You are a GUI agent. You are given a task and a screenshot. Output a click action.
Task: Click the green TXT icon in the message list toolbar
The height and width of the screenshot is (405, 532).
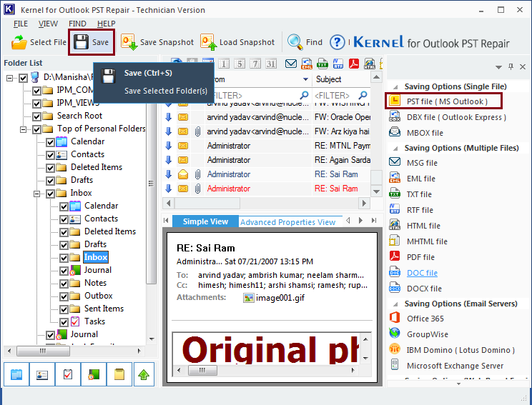(x=322, y=64)
